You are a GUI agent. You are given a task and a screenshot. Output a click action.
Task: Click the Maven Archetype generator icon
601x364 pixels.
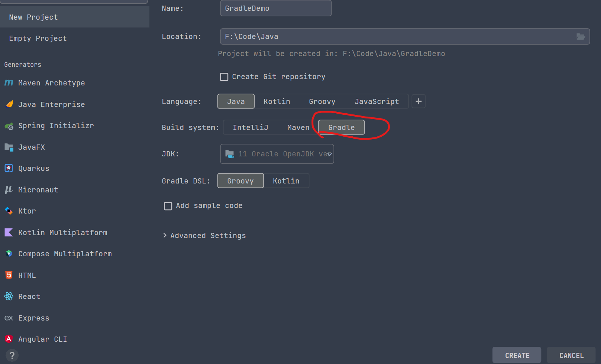[x=9, y=83]
